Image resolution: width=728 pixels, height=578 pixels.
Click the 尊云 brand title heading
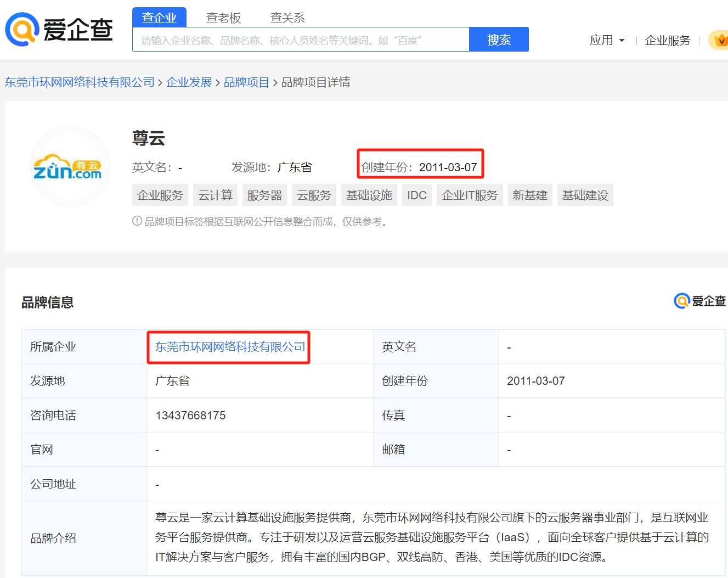pyautogui.click(x=149, y=137)
